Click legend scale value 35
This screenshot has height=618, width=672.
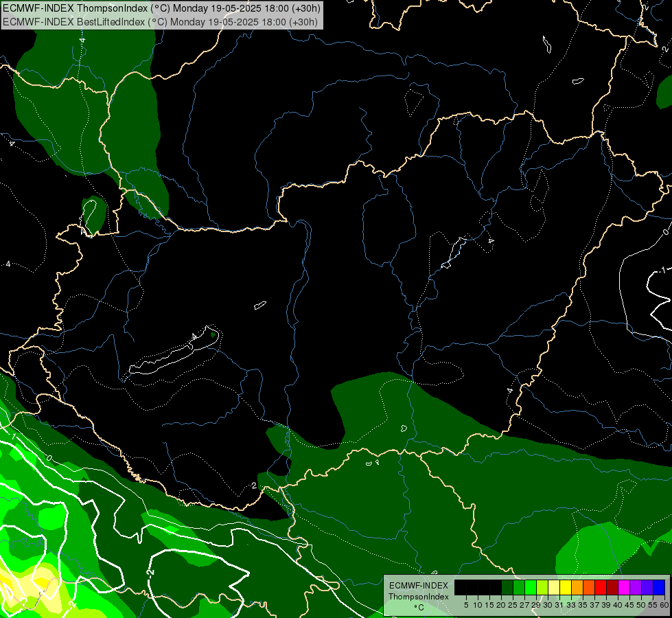pyautogui.click(x=583, y=605)
